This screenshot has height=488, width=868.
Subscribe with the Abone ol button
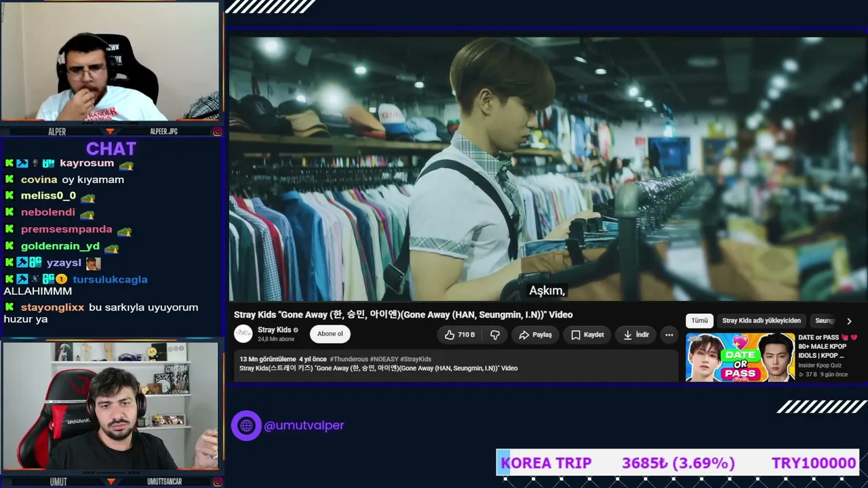pyautogui.click(x=330, y=334)
